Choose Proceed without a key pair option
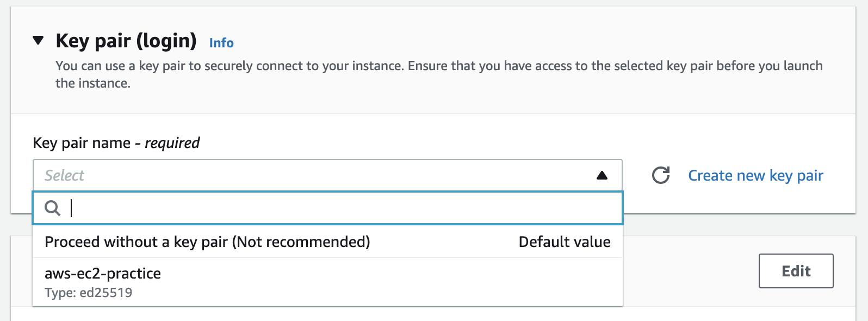 coord(207,242)
